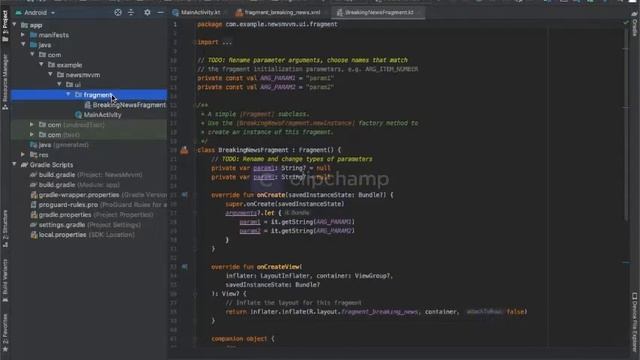
Task: Click the companion object keyword line
Action: click(x=243, y=339)
